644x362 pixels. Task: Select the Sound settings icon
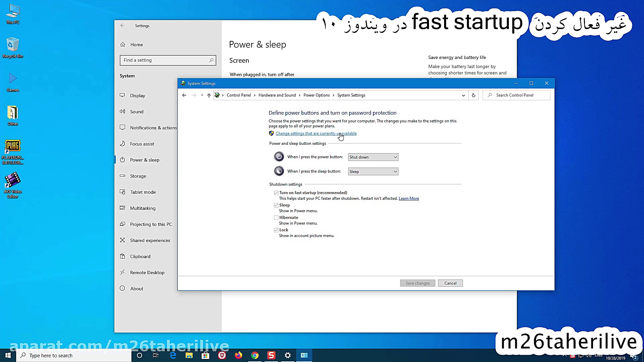(123, 111)
